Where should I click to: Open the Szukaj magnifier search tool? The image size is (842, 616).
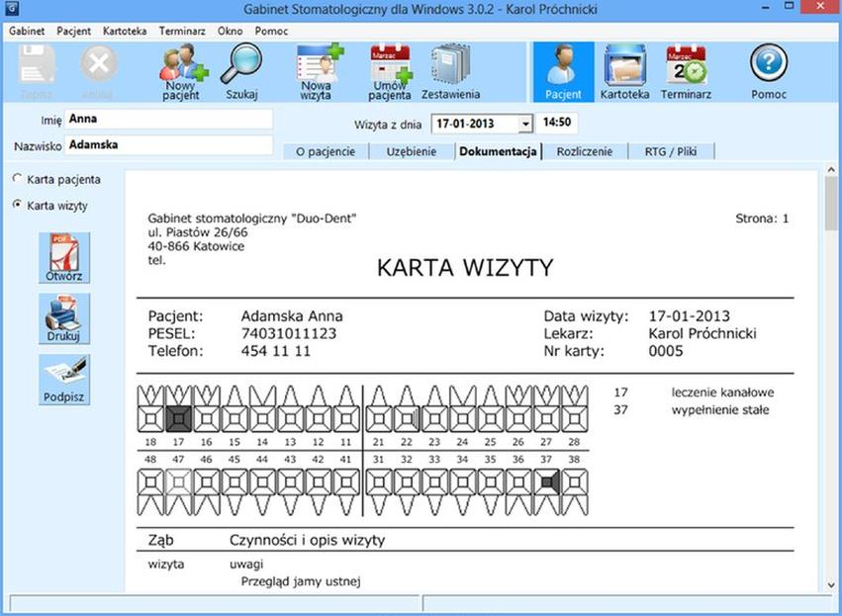(x=240, y=67)
